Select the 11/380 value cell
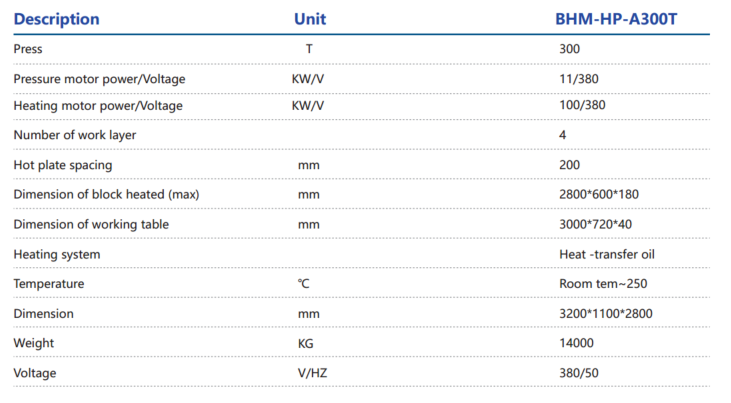 pyautogui.click(x=579, y=79)
